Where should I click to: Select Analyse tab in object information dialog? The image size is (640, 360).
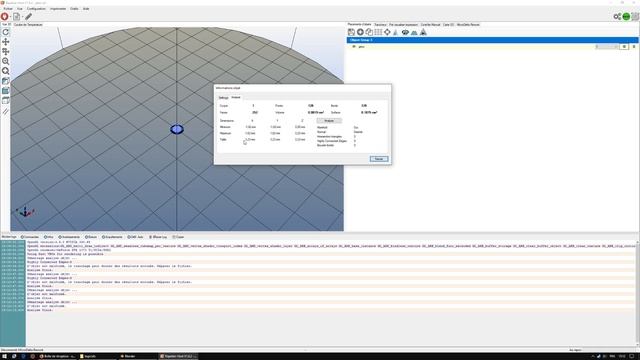[236, 97]
